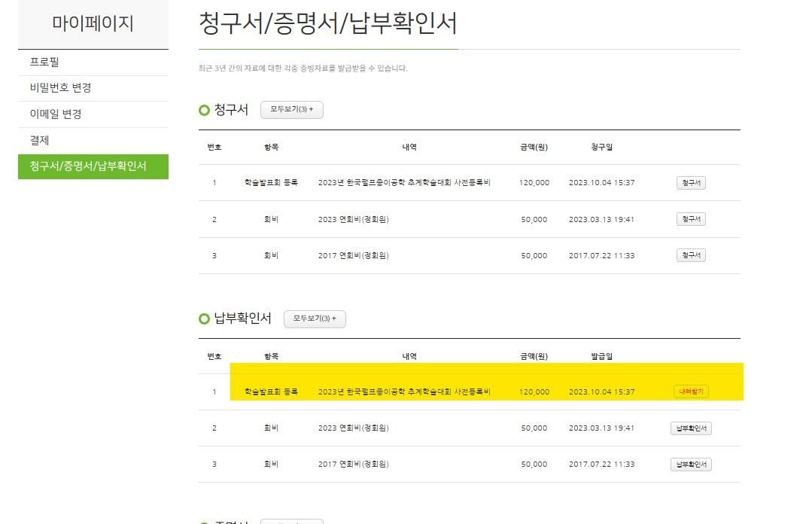The image size is (812, 524).
Task: Select 이메일 변경 in the sidebar
Action: coord(55,114)
